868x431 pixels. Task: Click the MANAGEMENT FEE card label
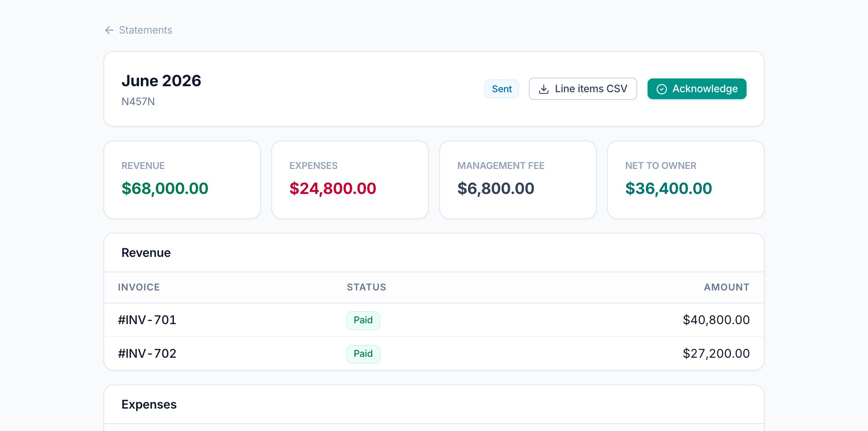tap(501, 166)
